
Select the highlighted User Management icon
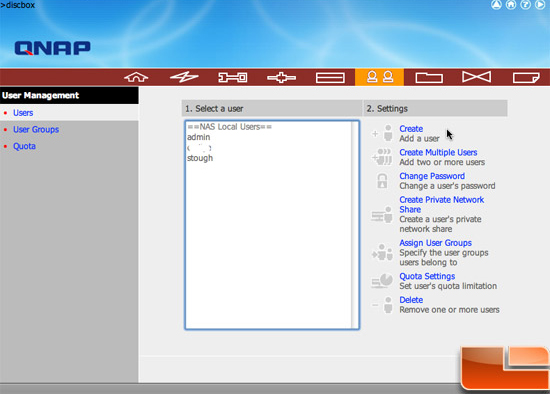pos(380,77)
